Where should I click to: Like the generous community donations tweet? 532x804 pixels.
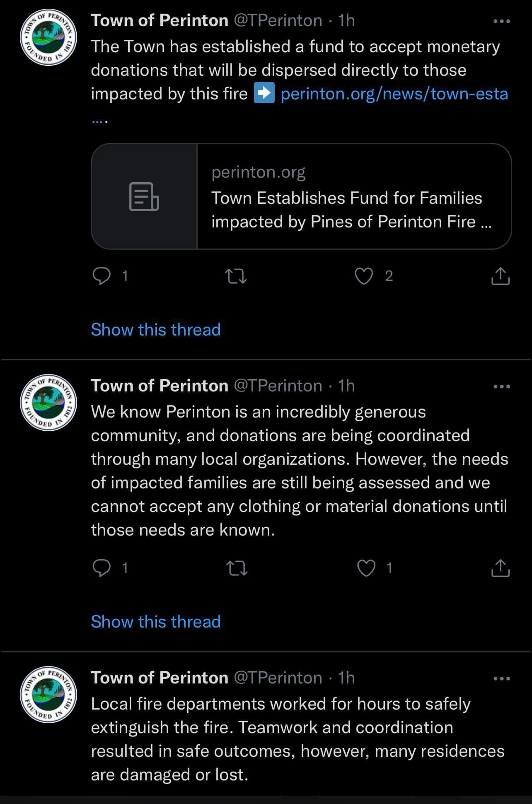click(366, 568)
